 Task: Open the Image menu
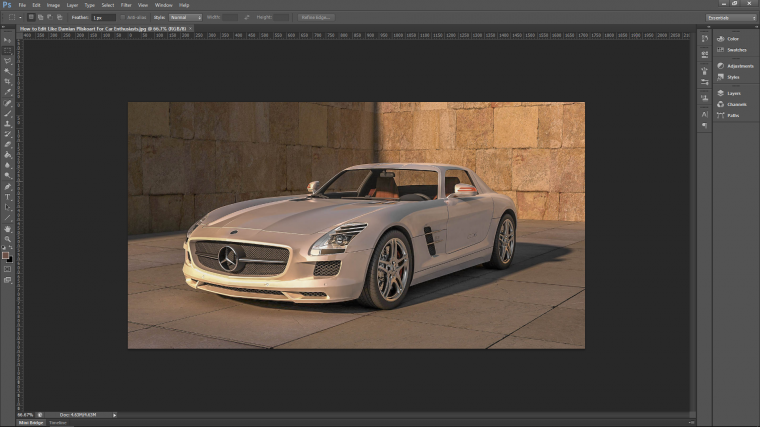pyautogui.click(x=53, y=5)
